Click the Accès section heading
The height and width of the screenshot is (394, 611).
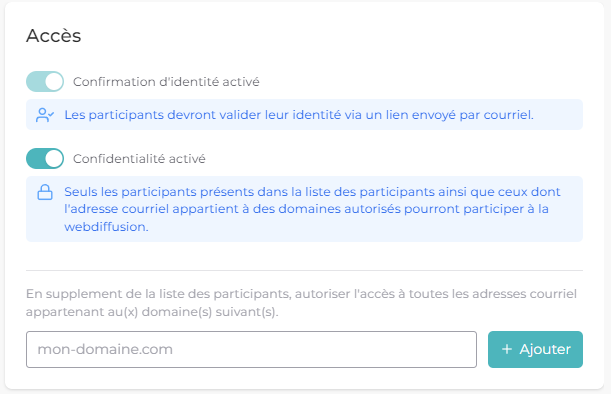click(54, 36)
